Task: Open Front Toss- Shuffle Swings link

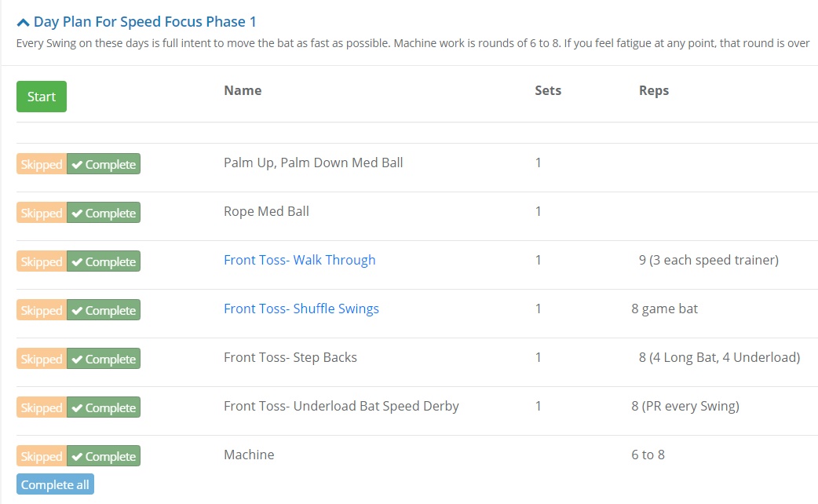Action: [x=301, y=309]
